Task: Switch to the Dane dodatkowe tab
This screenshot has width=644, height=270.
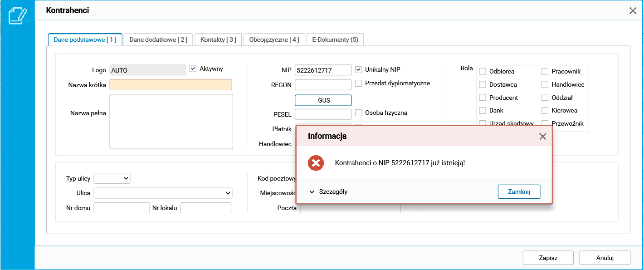Action: tap(158, 39)
